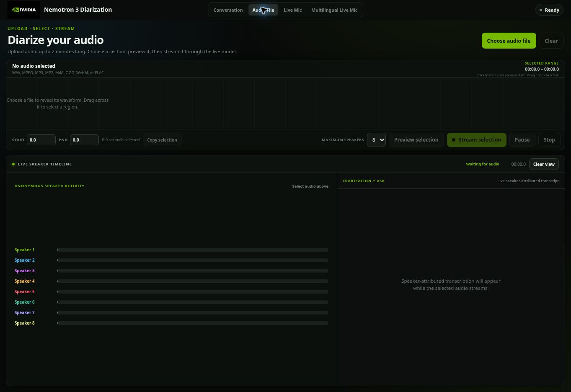Click the START time input field
571x392 pixels.
pos(41,140)
